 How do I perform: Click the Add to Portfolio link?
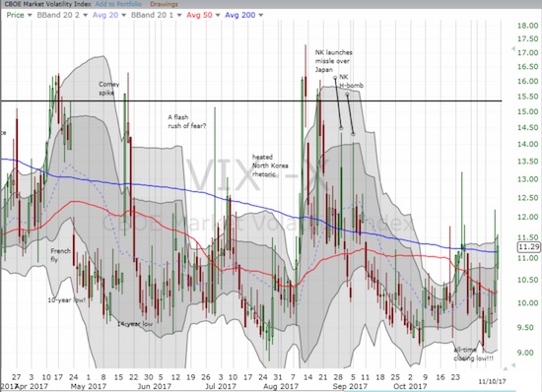(118, 4)
